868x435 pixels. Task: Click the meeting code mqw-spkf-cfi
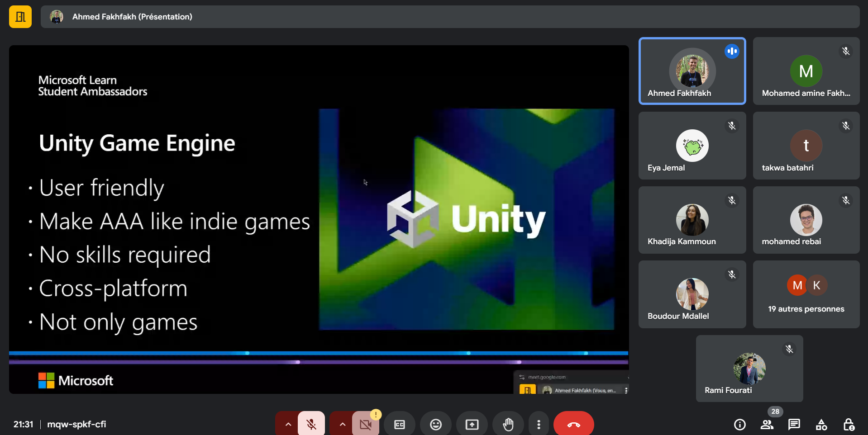(x=76, y=424)
